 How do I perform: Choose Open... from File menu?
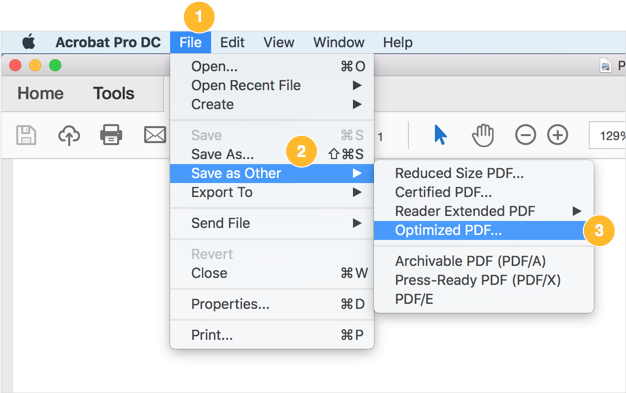tap(272, 66)
